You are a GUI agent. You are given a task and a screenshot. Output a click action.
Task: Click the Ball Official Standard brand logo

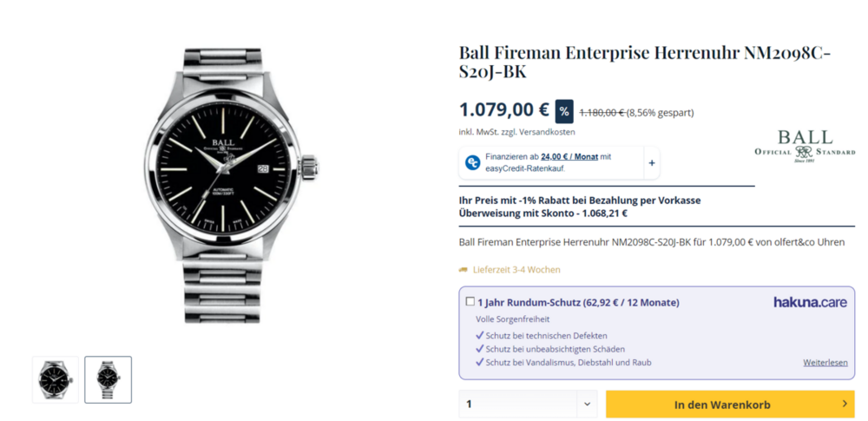pyautogui.click(x=805, y=145)
